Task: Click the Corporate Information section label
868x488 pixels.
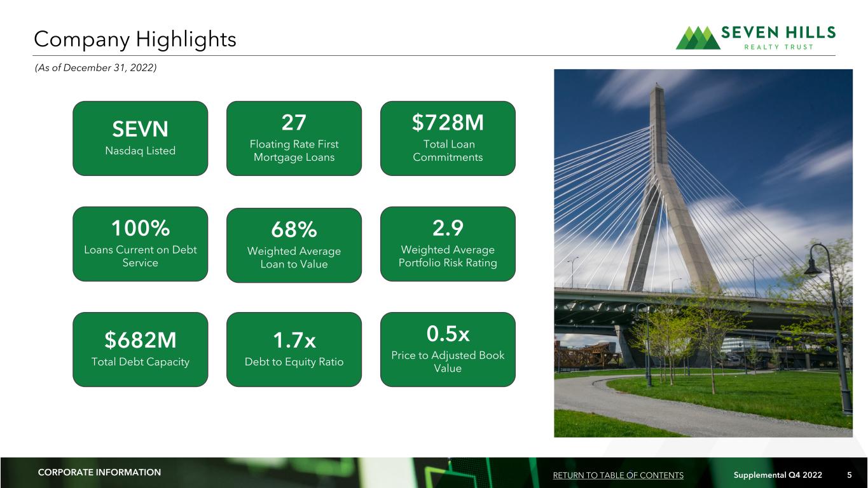Action: click(99, 472)
